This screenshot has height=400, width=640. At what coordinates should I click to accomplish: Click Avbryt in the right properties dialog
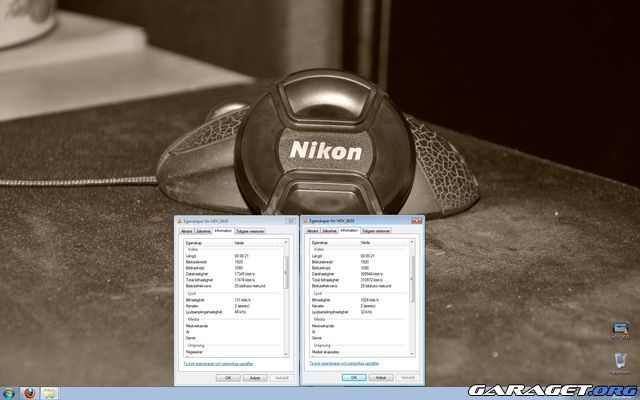coord(380,377)
